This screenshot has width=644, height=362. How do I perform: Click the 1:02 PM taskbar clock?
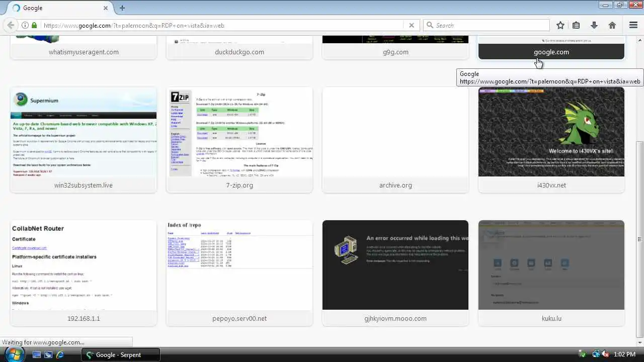[625, 354]
